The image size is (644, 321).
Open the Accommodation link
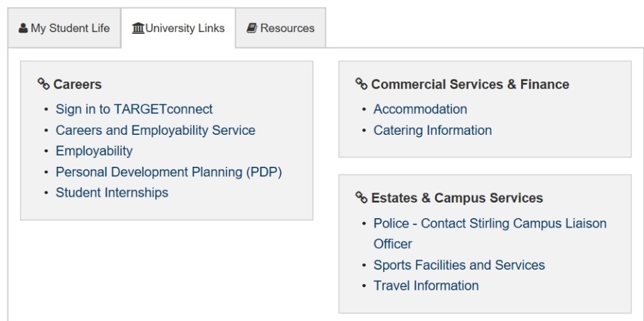[x=420, y=109]
